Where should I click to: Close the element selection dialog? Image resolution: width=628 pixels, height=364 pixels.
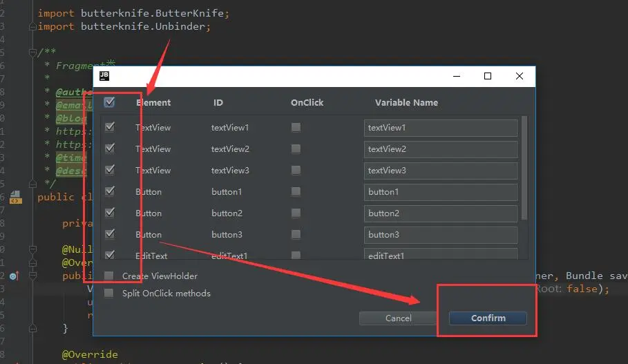(x=520, y=76)
